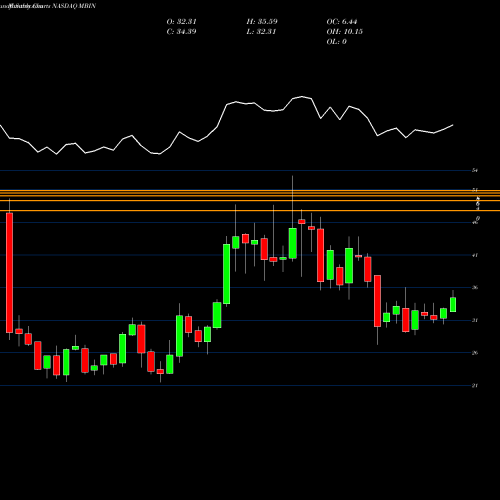The width and height of the screenshot is (500, 500).
Task: Click the 31 price axis label
Action: point(475,320)
